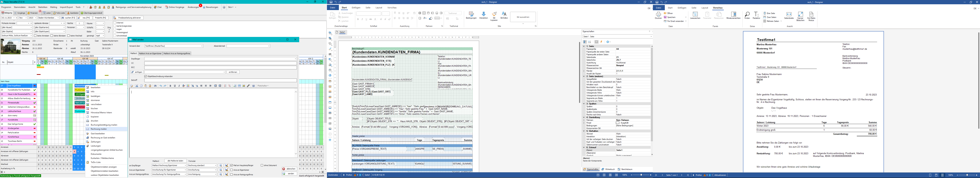Open the Baden-Württemberg region dropdown

point(49,18)
